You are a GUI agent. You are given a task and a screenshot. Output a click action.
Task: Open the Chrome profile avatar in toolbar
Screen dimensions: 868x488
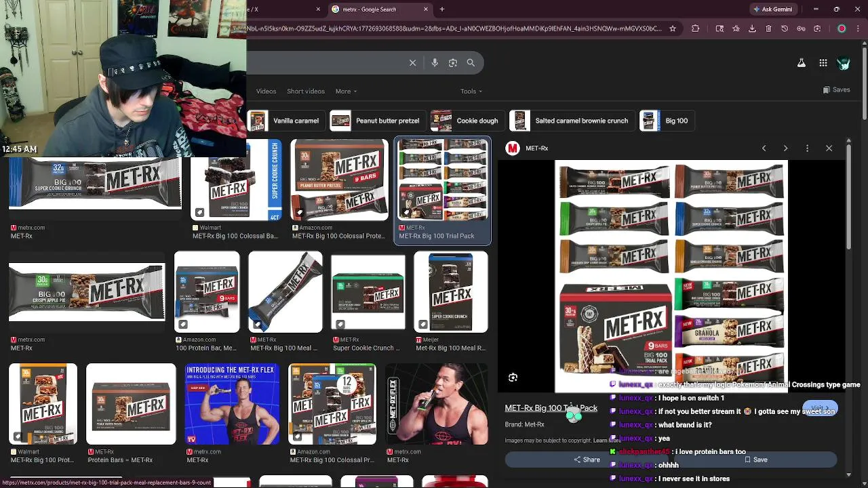click(x=842, y=28)
